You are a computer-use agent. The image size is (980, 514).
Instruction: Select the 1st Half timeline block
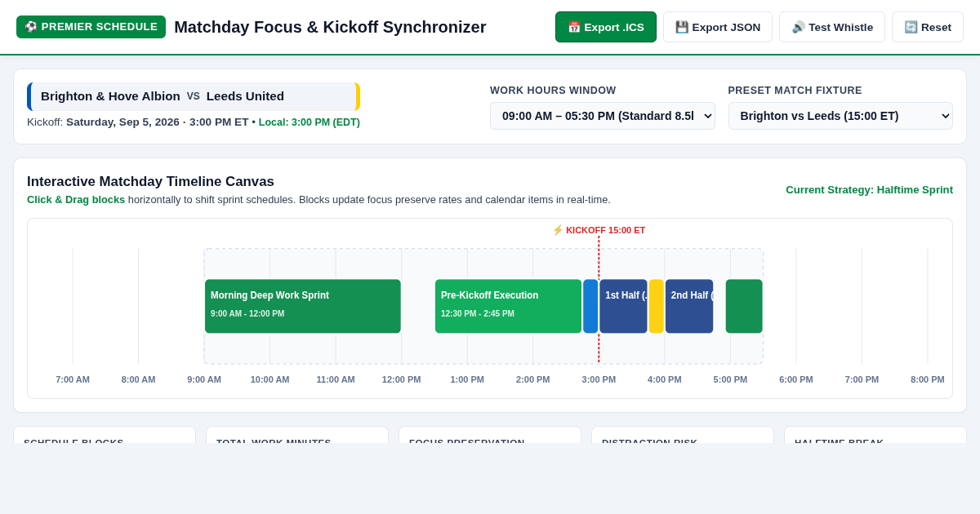click(623, 306)
